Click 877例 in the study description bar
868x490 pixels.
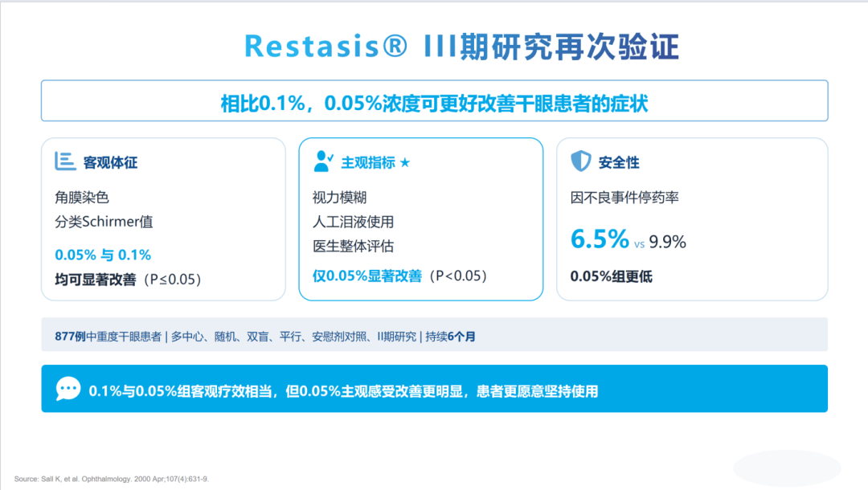(x=70, y=337)
